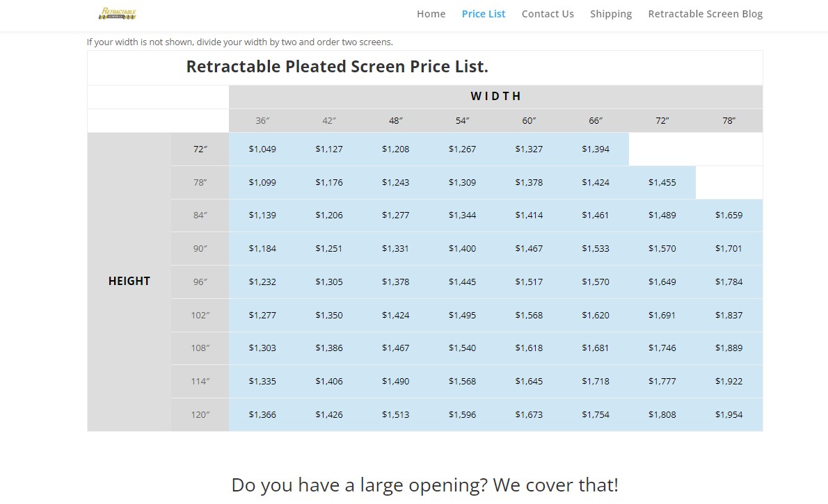Click the $1,350 price cell
The image size is (828, 504).
point(329,315)
